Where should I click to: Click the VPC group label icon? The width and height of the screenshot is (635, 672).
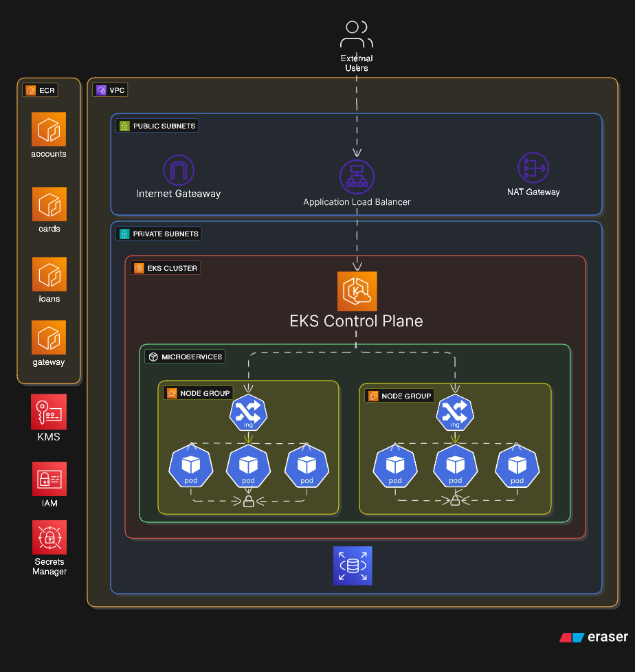tap(101, 90)
